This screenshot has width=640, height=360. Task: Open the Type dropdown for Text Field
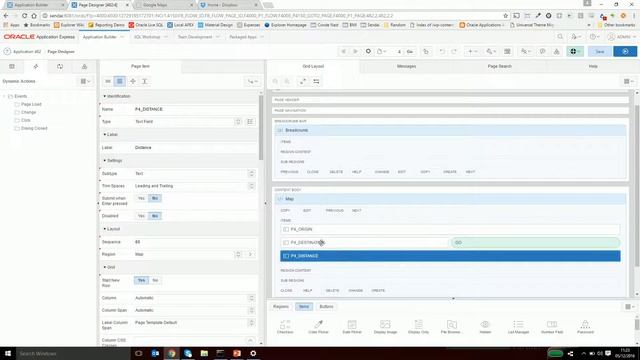click(x=238, y=122)
